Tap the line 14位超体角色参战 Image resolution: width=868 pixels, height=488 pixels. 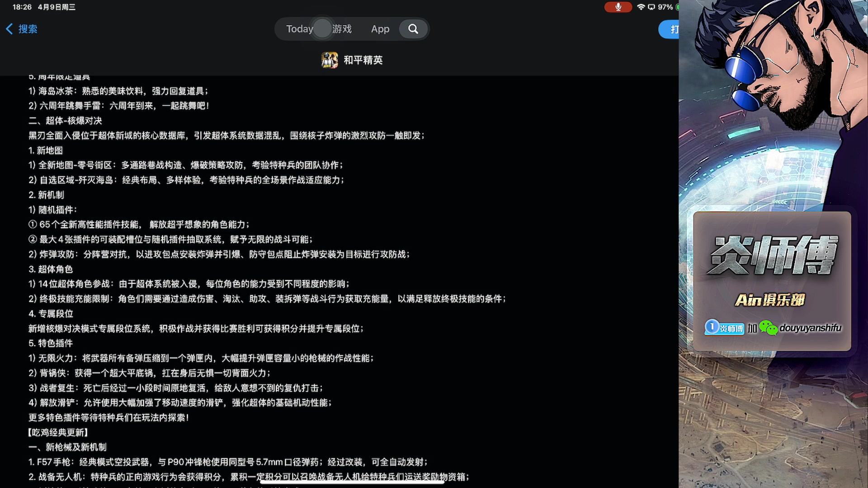[x=189, y=284]
